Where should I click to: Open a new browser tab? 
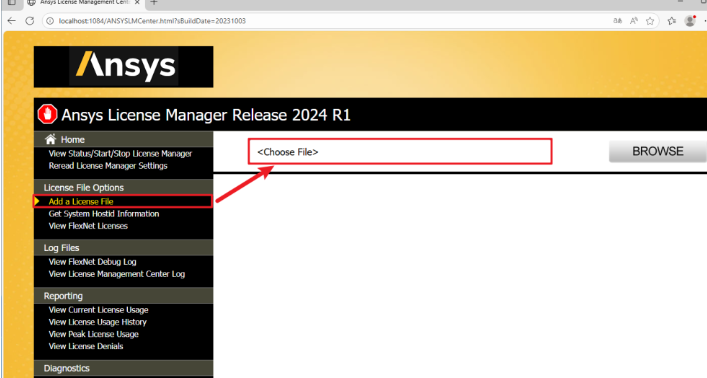point(154,2)
